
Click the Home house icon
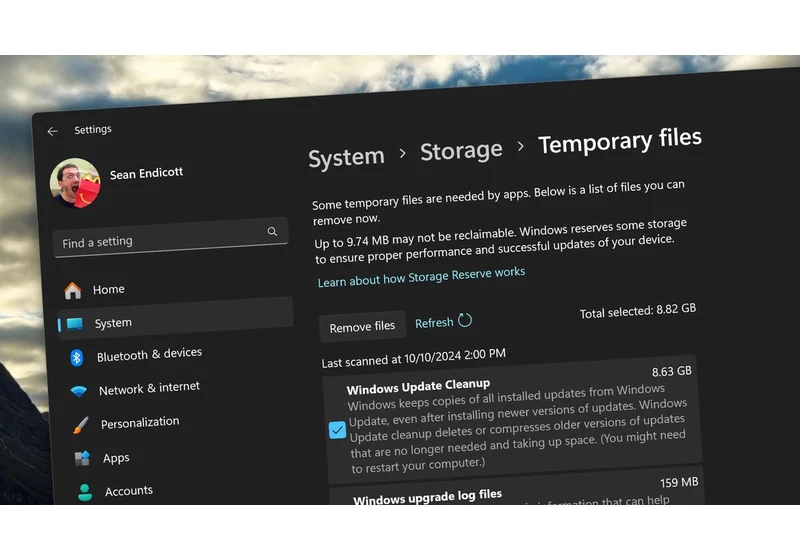click(x=72, y=291)
